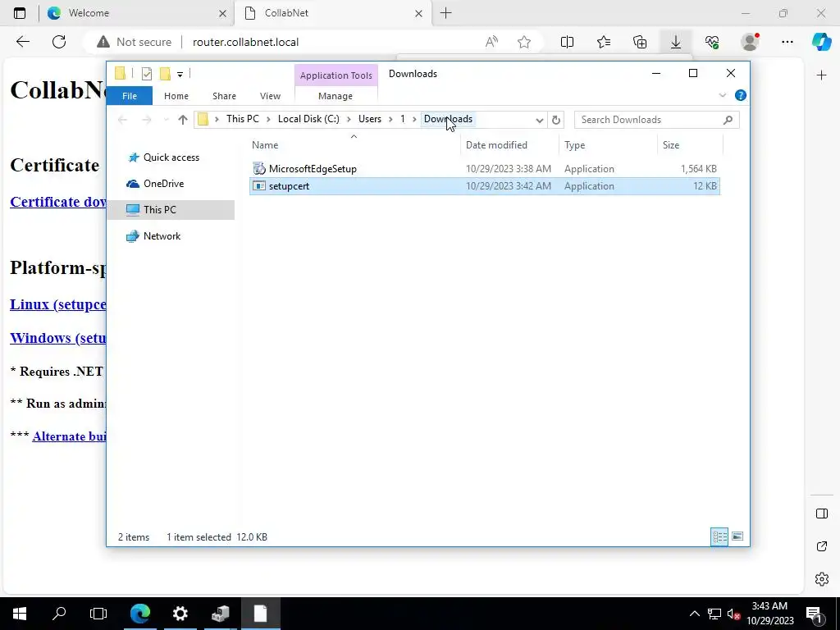Select Network in navigation pane

click(x=162, y=236)
